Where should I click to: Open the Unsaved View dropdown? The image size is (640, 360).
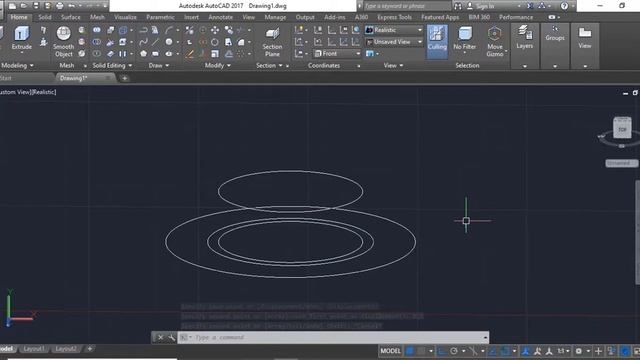394,42
